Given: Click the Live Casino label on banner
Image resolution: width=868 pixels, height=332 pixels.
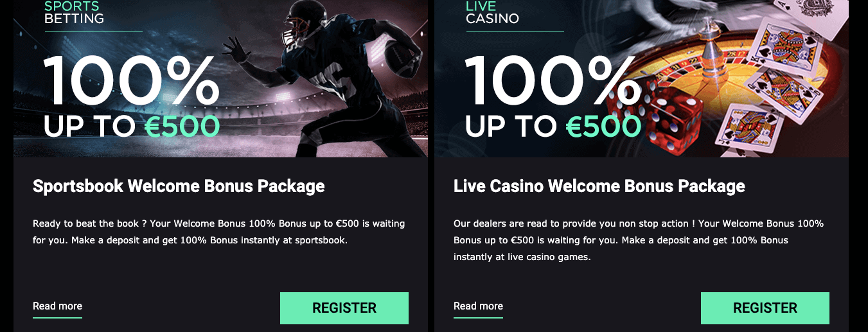Looking at the screenshot, I should pyautogui.click(x=492, y=13).
